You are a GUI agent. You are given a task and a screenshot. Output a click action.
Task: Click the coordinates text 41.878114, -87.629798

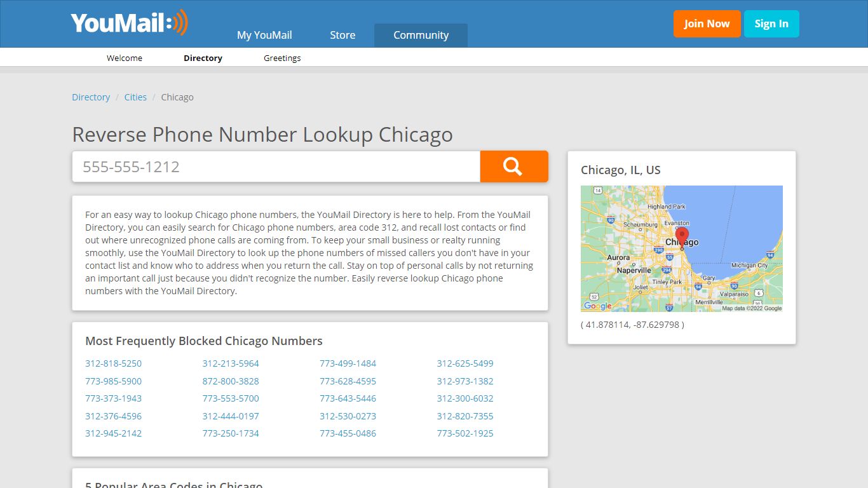(x=632, y=325)
